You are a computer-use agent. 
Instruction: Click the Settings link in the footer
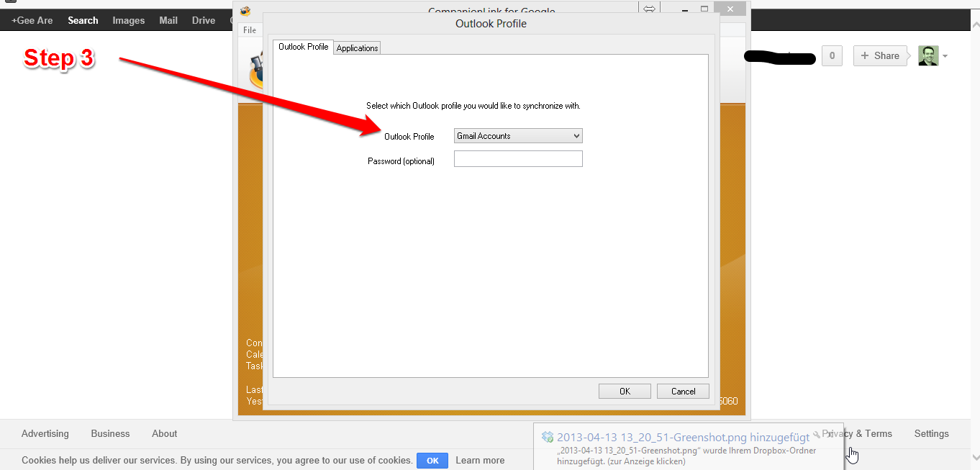point(931,433)
